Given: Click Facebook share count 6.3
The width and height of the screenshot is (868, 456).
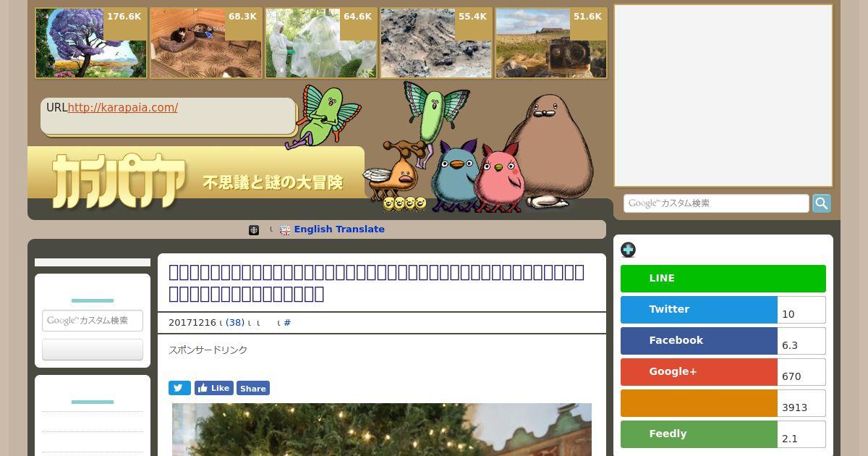Looking at the screenshot, I should click(x=801, y=341).
